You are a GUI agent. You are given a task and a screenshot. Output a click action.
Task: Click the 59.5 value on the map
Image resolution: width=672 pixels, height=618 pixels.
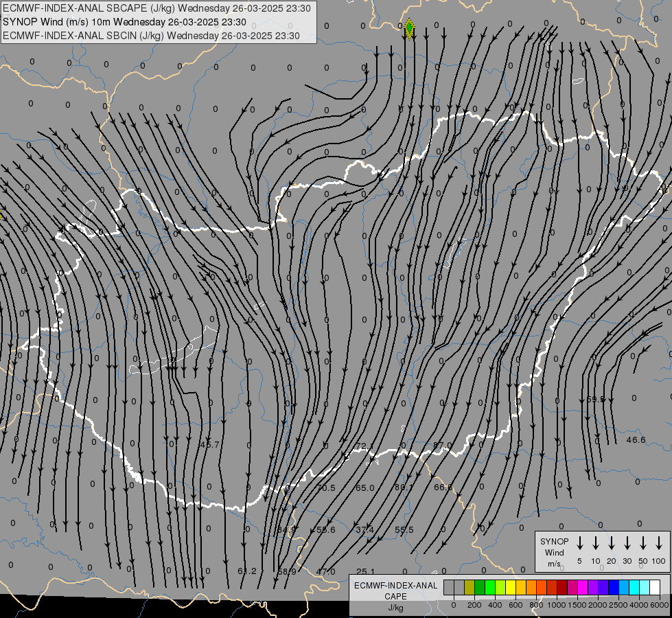[595, 399]
